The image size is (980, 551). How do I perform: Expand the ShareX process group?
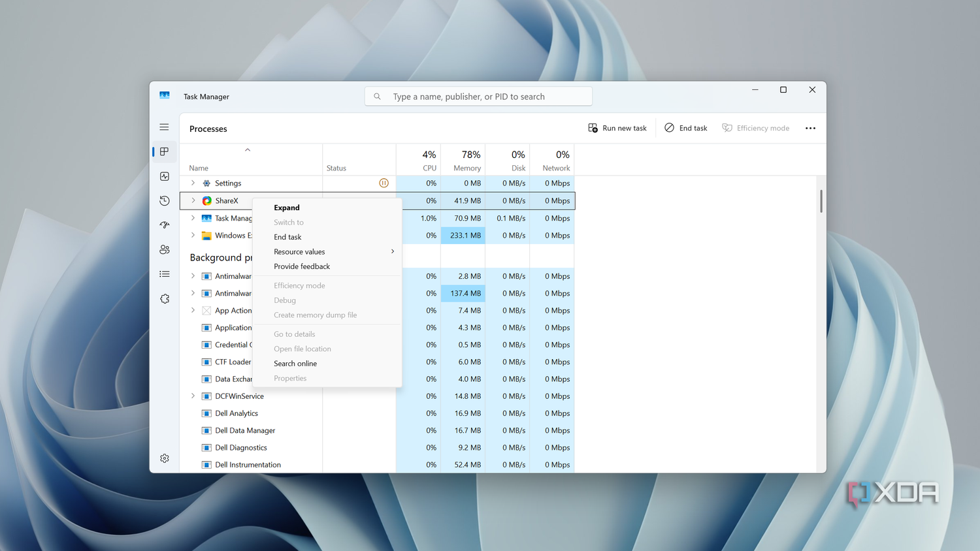click(x=193, y=201)
